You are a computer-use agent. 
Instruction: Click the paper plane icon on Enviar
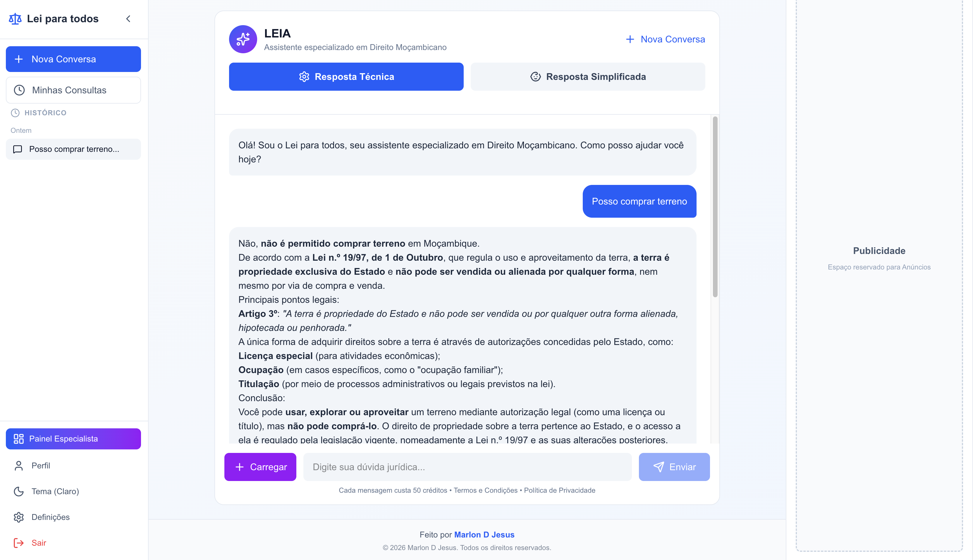tap(659, 467)
